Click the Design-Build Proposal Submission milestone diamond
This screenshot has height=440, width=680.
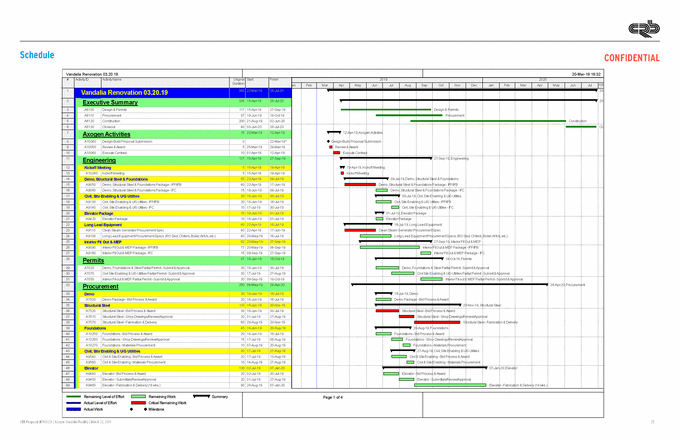[329, 142]
